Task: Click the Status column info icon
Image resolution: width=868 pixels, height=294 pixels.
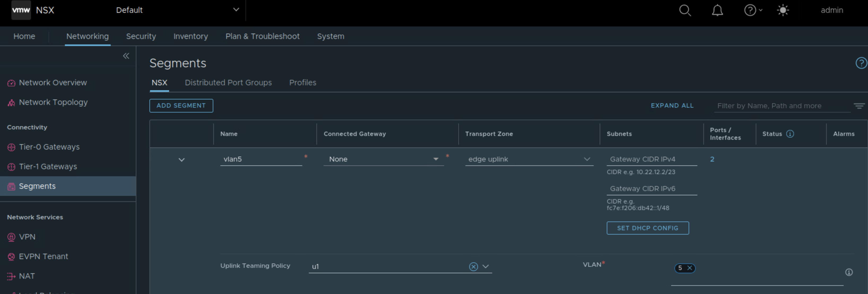Action: pyautogui.click(x=790, y=134)
